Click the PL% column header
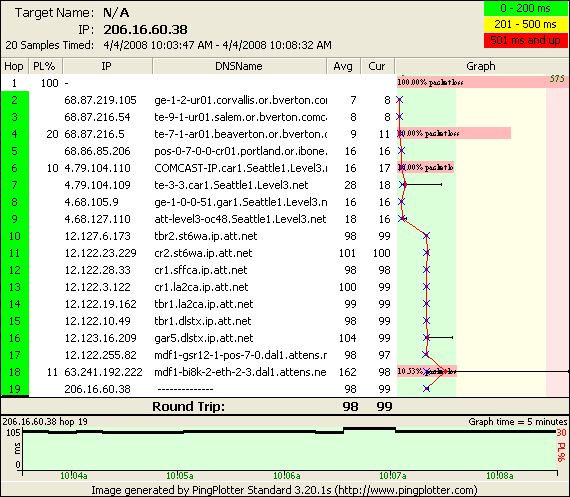The width and height of the screenshot is (570, 497). tap(45, 66)
